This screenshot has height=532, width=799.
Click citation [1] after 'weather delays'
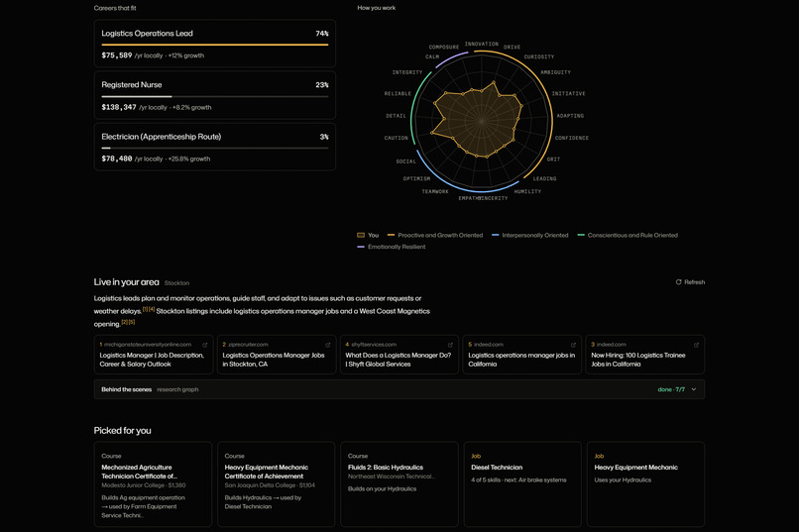(x=145, y=309)
